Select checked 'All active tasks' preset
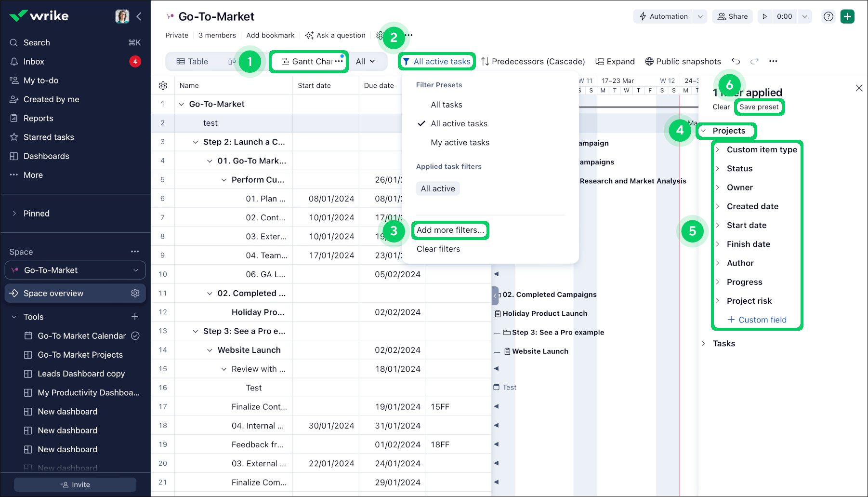Image resolution: width=868 pixels, height=497 pixels. [x=459, y=123]
